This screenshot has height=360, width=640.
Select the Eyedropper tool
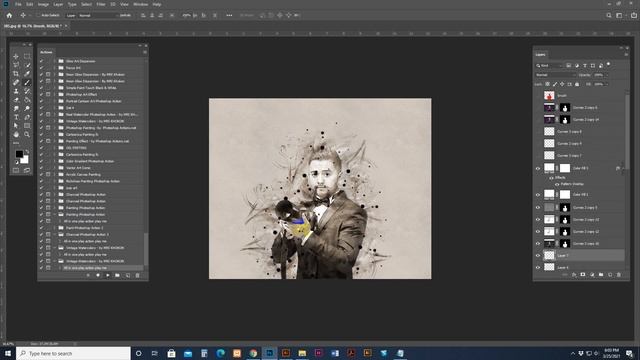pyautogui.click(x=27, y=74)
